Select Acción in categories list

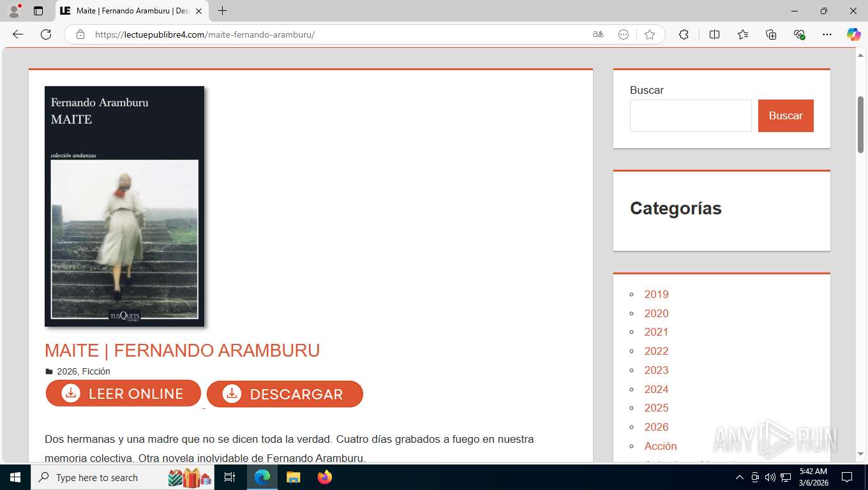coord(661,446)
